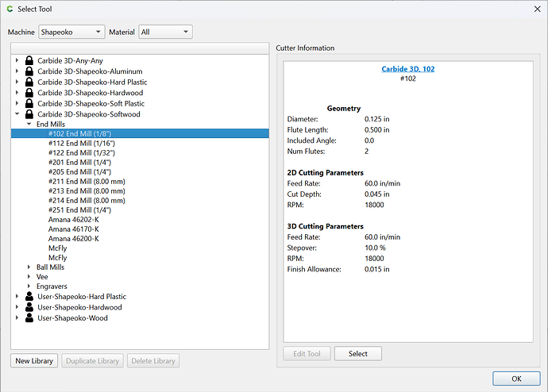Click the lock icon beside Carbide 3D-Shapeoko-Aluminum
Image resolution: width=548 pixels, height=392 pixels.
[29, 71]
